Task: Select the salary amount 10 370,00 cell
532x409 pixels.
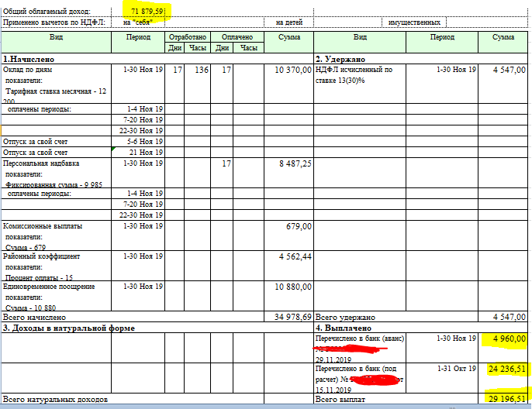Action: [292, 70]
